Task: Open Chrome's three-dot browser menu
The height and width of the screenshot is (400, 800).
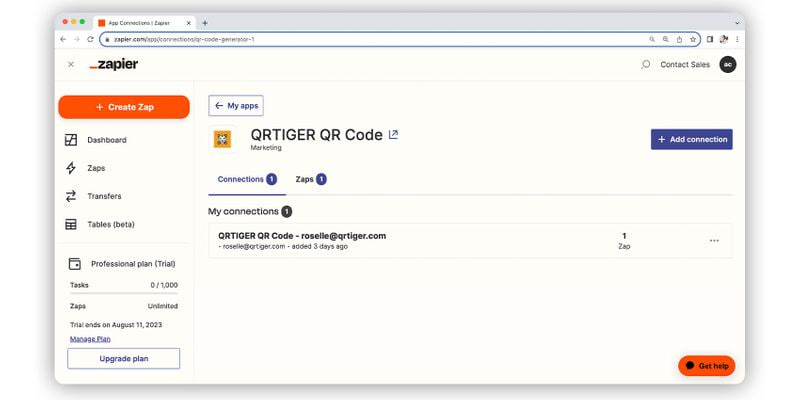Action: coord(738,39)
